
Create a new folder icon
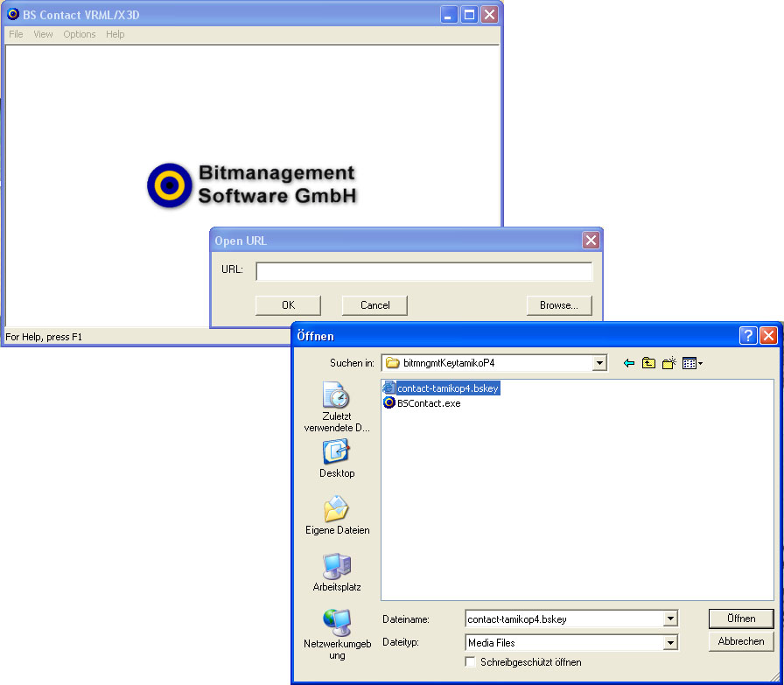point(669,363)
